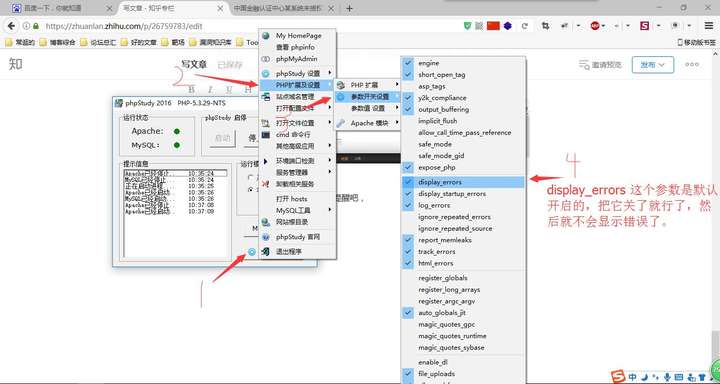The width and height of the screenshot is (720, 384).
Task: Click the blue phpStudy tray icon in window
Action: 252,252
